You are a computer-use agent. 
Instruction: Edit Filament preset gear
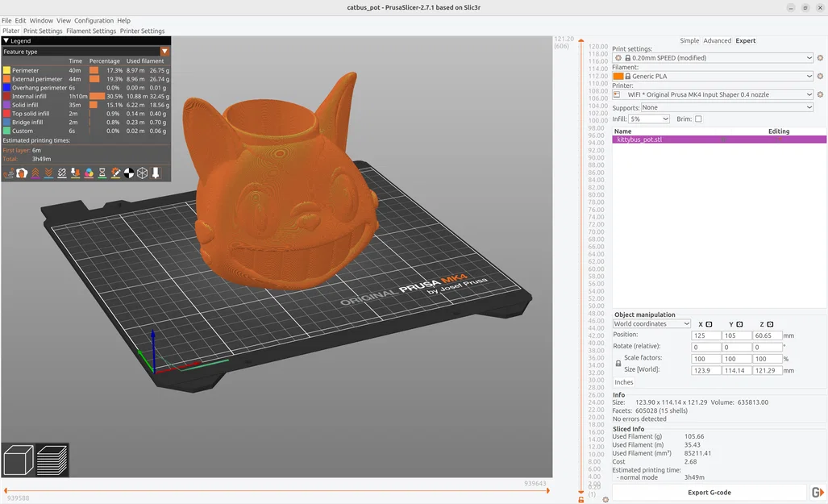820,76
